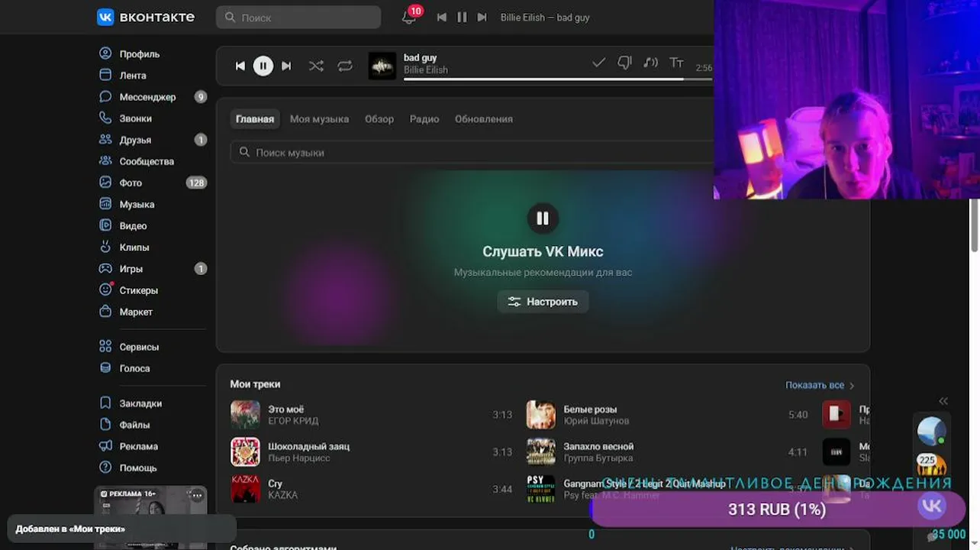Show similar tracks using the music note icon
This screenshot has height=550, width=980.
(650, 63)
